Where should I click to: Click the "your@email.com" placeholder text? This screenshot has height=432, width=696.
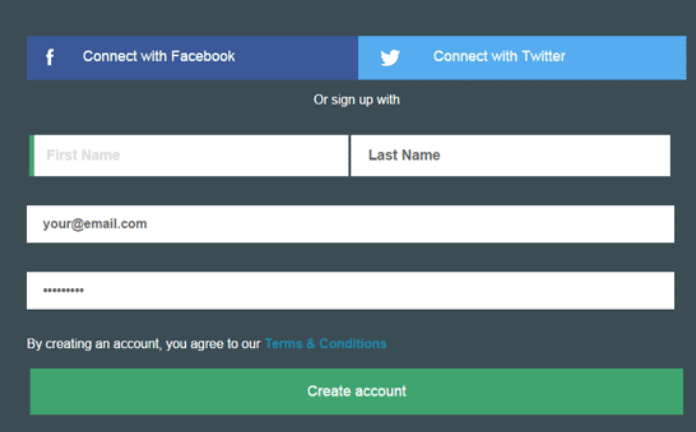tap(95, 224)
